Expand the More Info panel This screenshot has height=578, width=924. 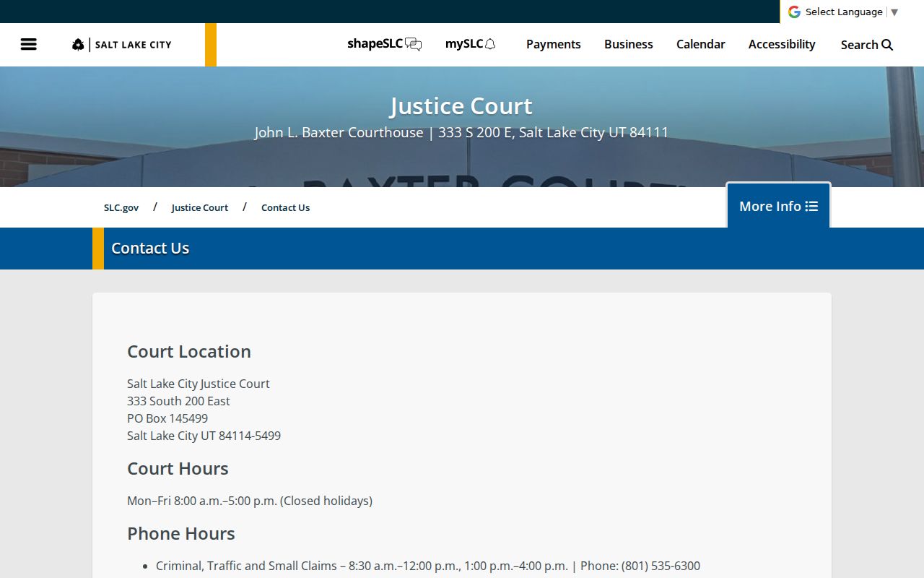(778, 206)
